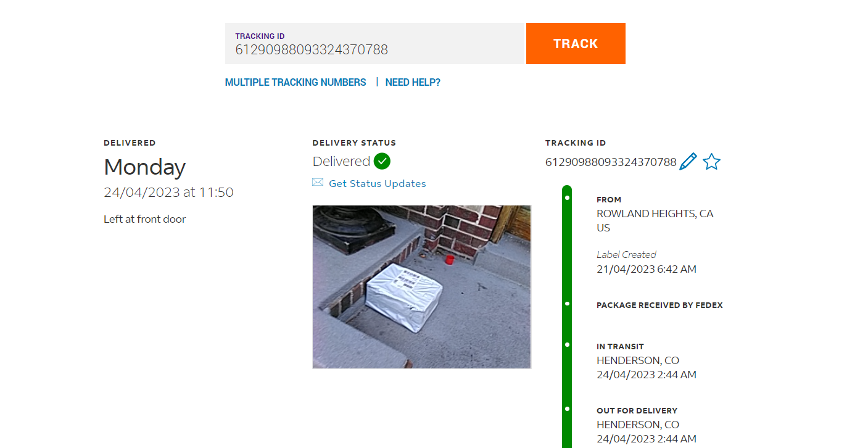The width and height of the screenshot is (868, 448).
Task: Click the green progress bar of shipment timeline
Action: pos(567,317)
